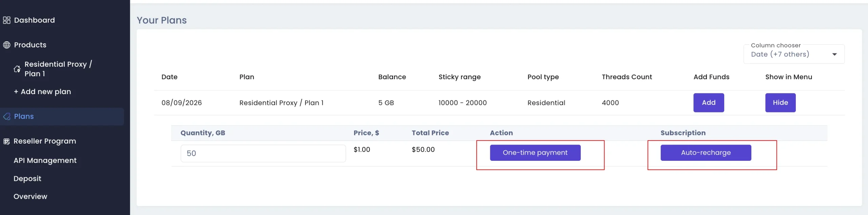
Task: Hide the plan from the menu
Action: [780, 103]
